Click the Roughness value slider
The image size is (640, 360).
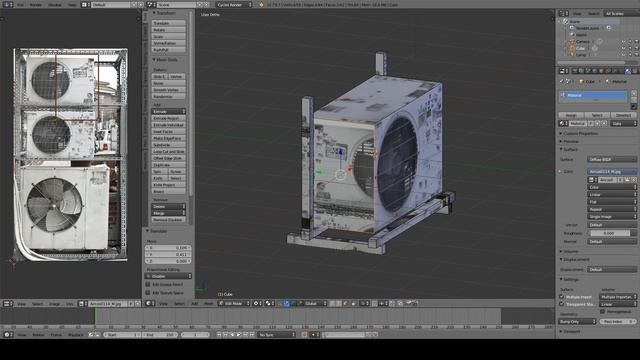[609, 233]
